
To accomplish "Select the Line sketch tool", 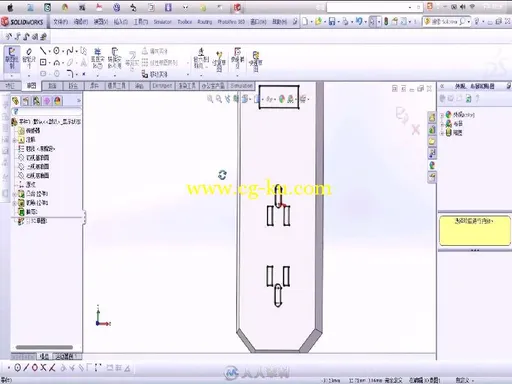I will (42, 51).
